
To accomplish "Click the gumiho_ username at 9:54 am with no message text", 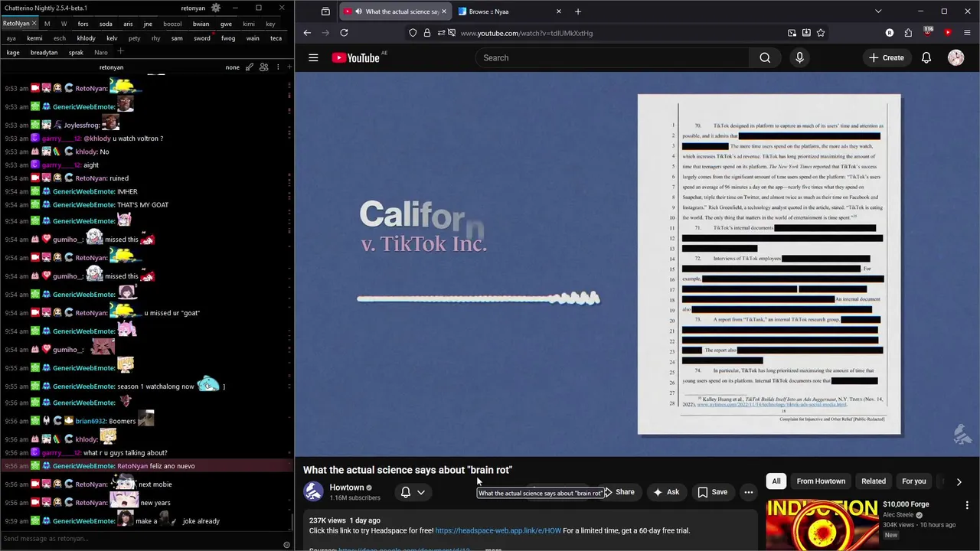I will click(x=67, y=350).
